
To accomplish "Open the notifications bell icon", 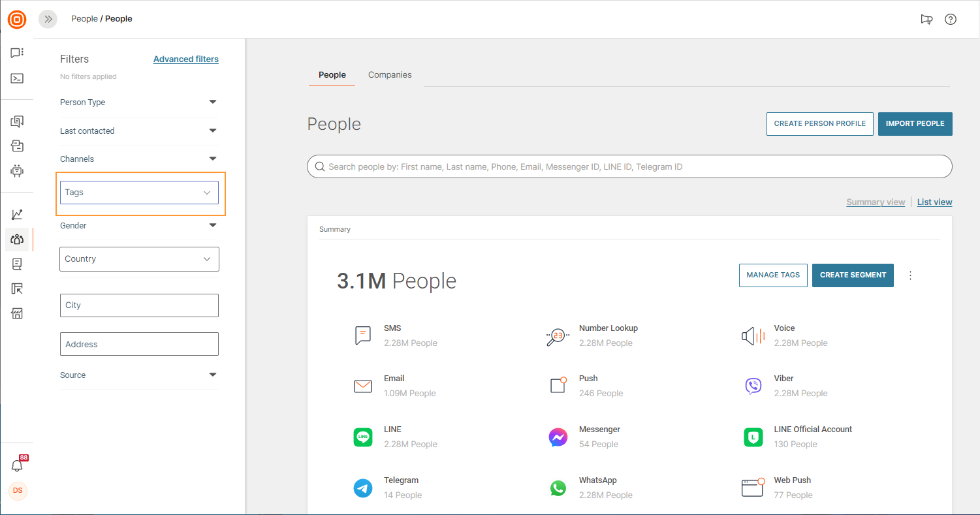I will (x=17, y=465).
